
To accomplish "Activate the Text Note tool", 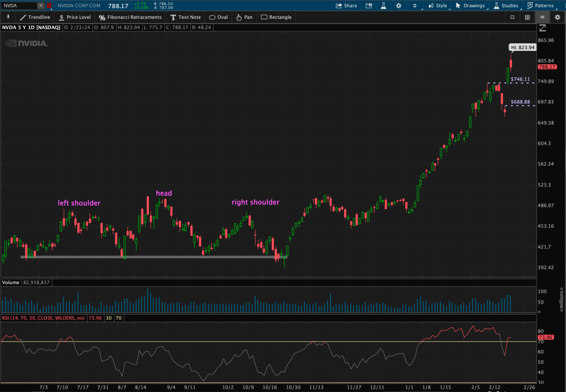I will click(185, 17).
